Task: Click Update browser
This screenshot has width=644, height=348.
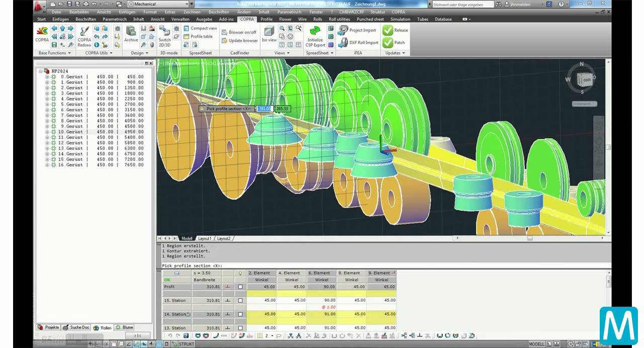Action: click(239, 40)
